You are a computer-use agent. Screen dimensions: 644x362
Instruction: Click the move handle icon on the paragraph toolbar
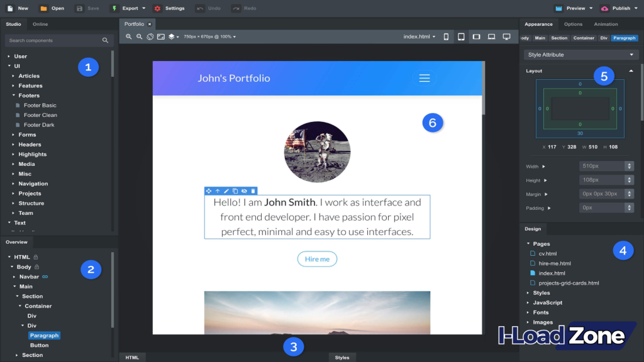[209, 190]
